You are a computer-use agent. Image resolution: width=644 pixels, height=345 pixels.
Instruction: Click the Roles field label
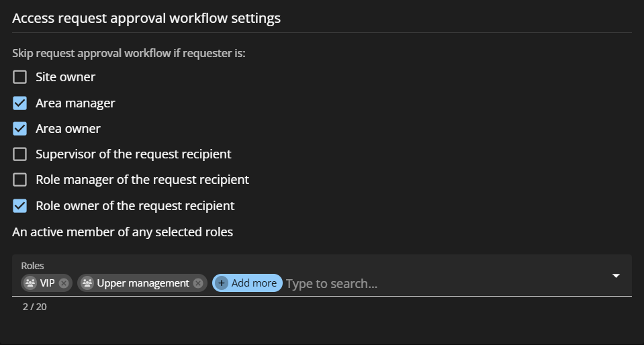pos(32,266)
